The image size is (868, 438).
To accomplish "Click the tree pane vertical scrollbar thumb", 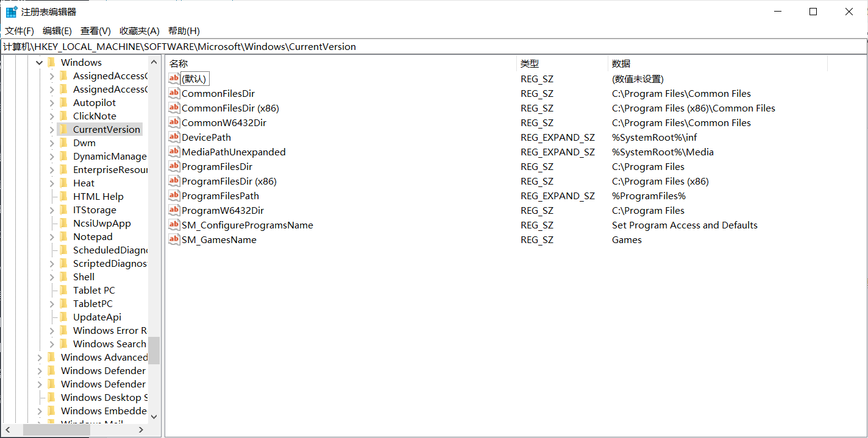I will [154, 350].
